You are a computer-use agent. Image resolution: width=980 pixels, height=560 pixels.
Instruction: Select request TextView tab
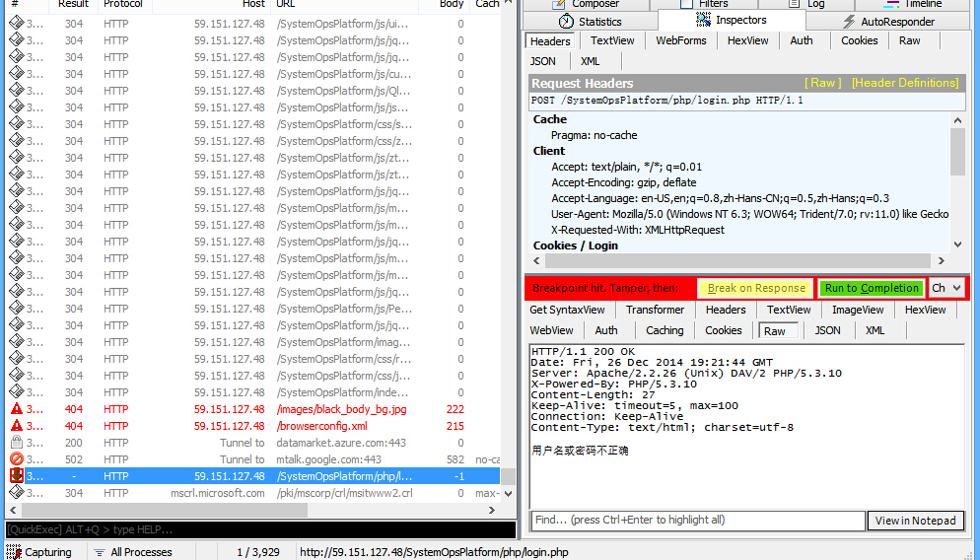coord(612,40)
